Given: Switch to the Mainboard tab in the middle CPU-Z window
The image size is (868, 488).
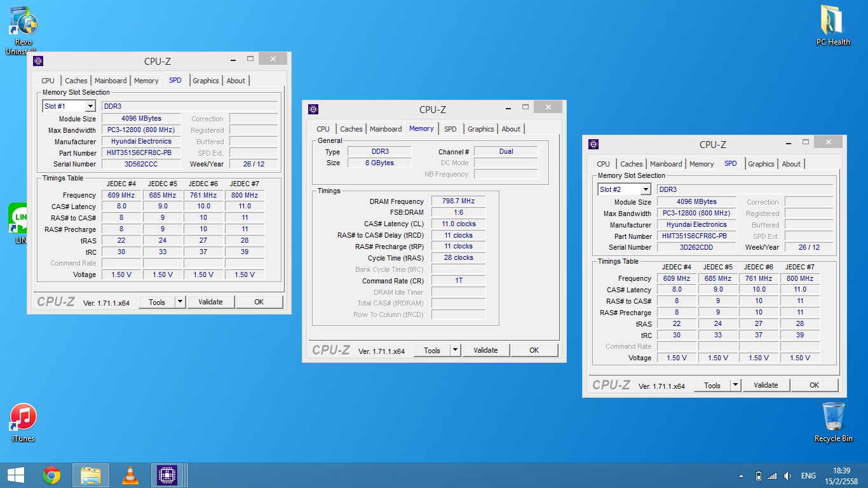Looking at the screenshot, I should [386, 129].
